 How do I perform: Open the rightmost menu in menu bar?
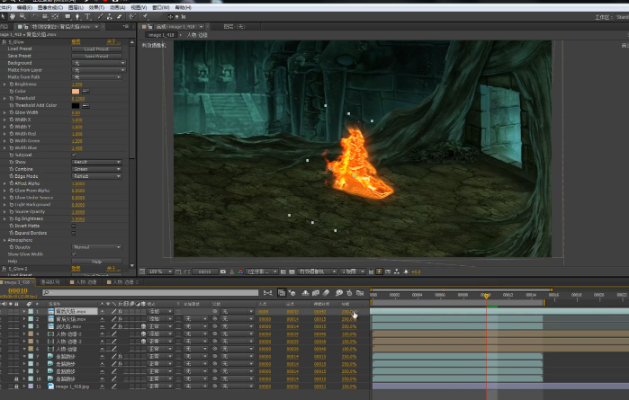[185, 6]
